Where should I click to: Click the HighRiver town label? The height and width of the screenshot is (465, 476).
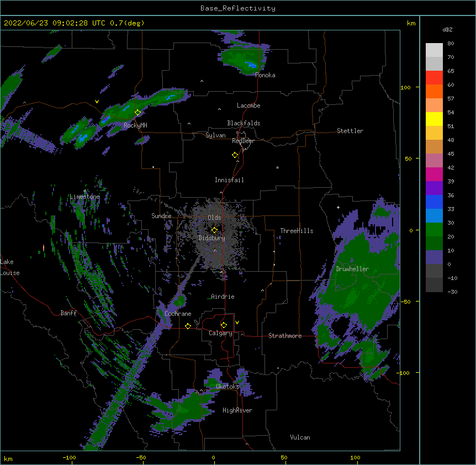tap(237, 410)
